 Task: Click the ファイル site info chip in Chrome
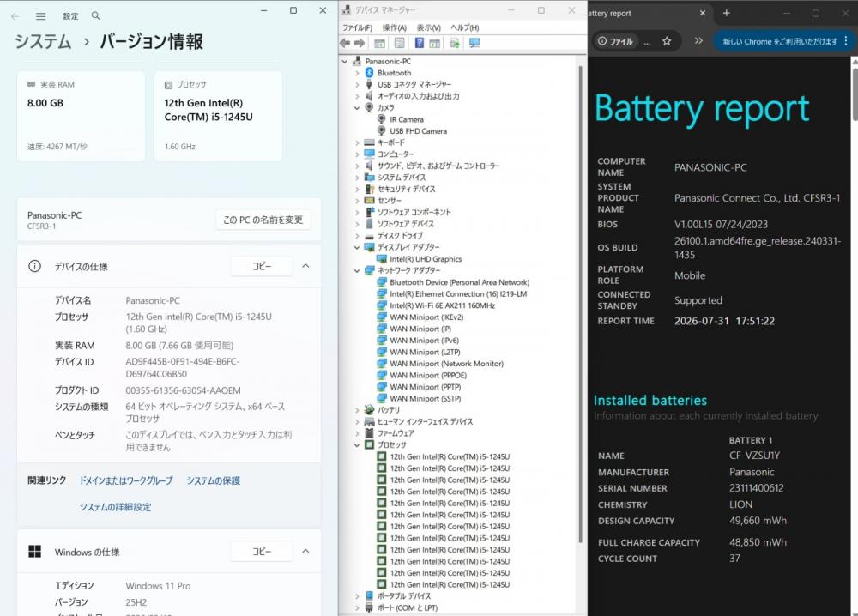click(x=615, y=41)
